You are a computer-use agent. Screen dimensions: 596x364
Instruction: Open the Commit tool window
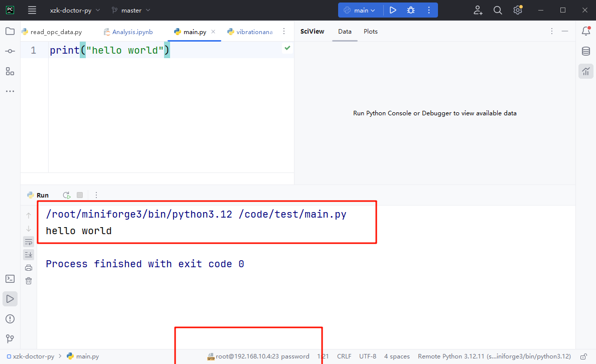(10, 51)
